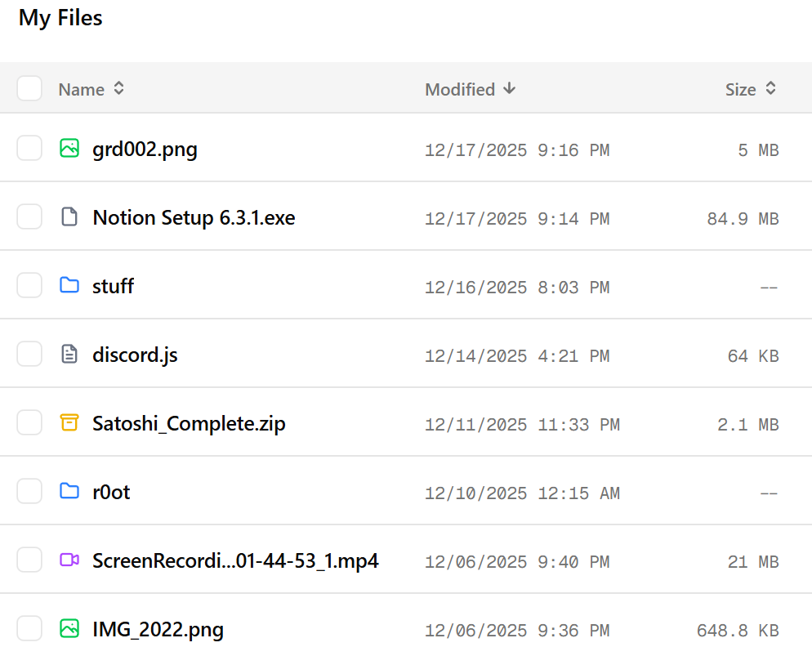Image resolution: width=812 pixels, height=656 pixels.
Task: Check the box next to grd002.png
Action: 29,149
